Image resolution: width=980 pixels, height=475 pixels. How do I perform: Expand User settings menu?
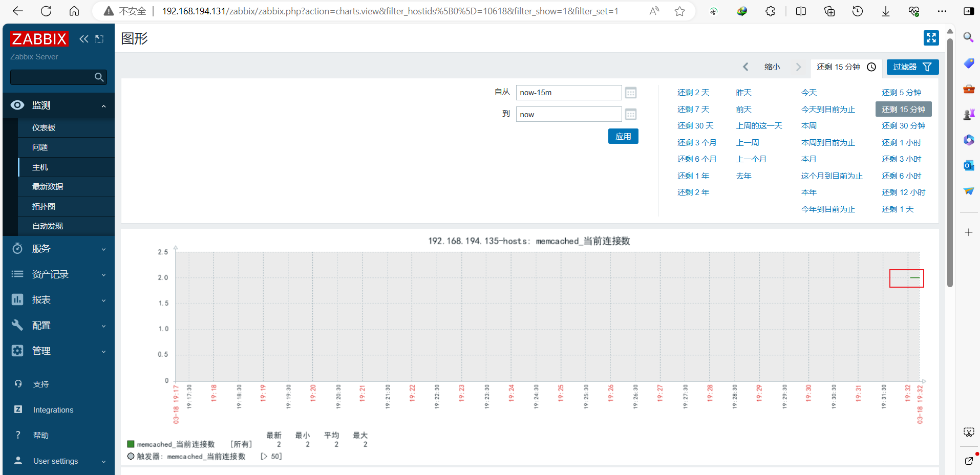pyautogui.click(x=59, y=461)
